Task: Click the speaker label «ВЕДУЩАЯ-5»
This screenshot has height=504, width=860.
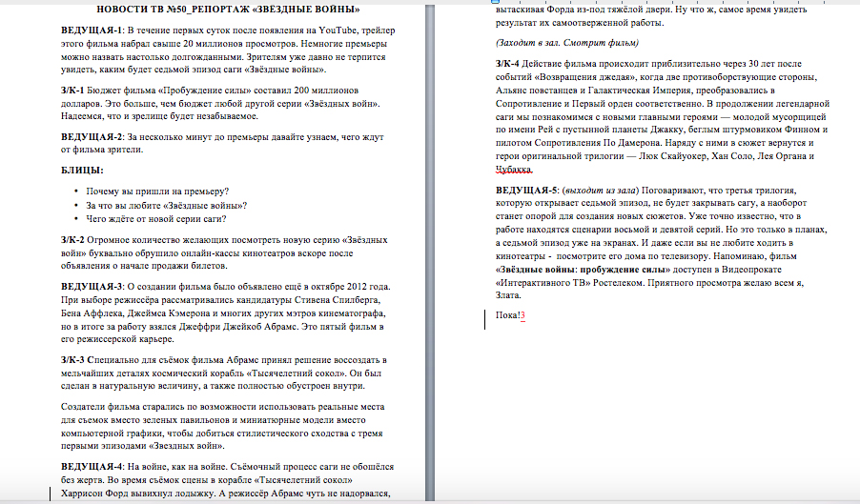Action: coord(526,191)
